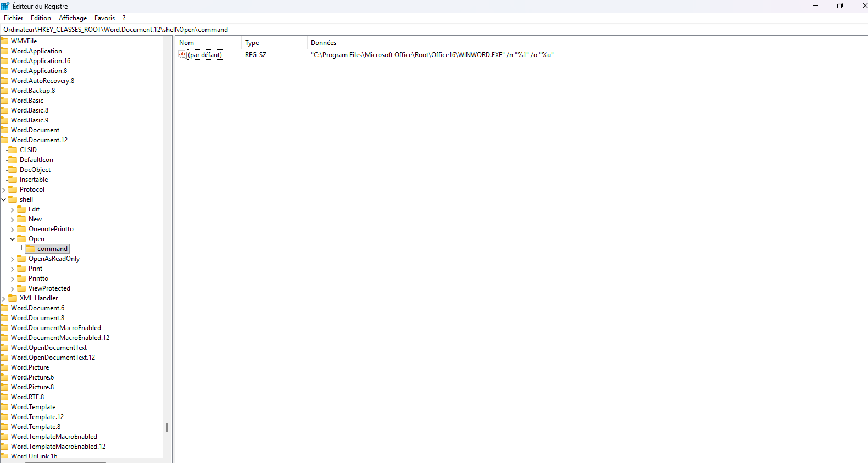Viewport: 868px width, 463px height.
Task: Select the Word.Application.16 key
Action: 41,61
